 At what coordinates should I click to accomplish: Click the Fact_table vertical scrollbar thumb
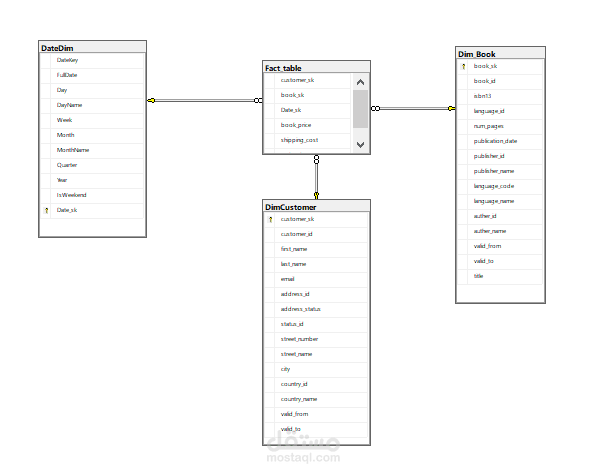click(x=360, y=109)
